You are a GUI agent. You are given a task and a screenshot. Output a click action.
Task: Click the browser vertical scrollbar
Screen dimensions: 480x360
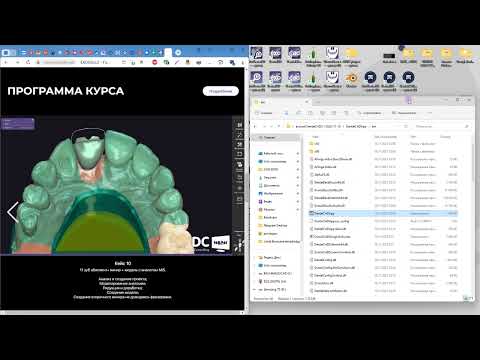pos(246,187)
